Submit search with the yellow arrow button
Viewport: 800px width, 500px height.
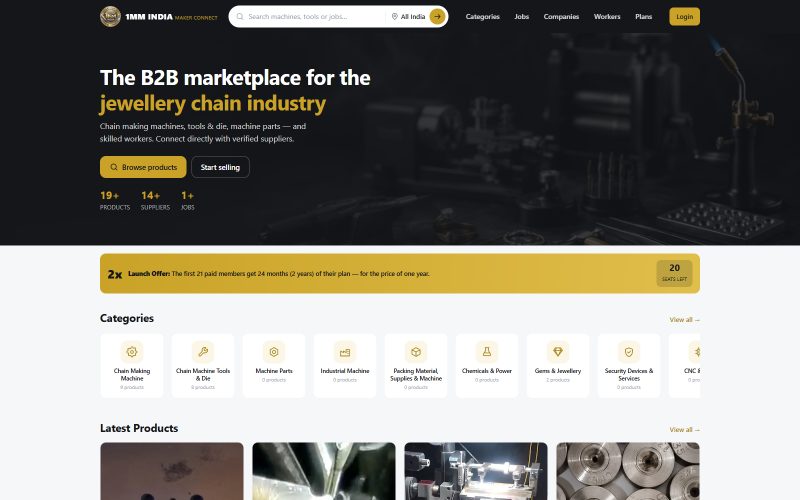[437, 16]
